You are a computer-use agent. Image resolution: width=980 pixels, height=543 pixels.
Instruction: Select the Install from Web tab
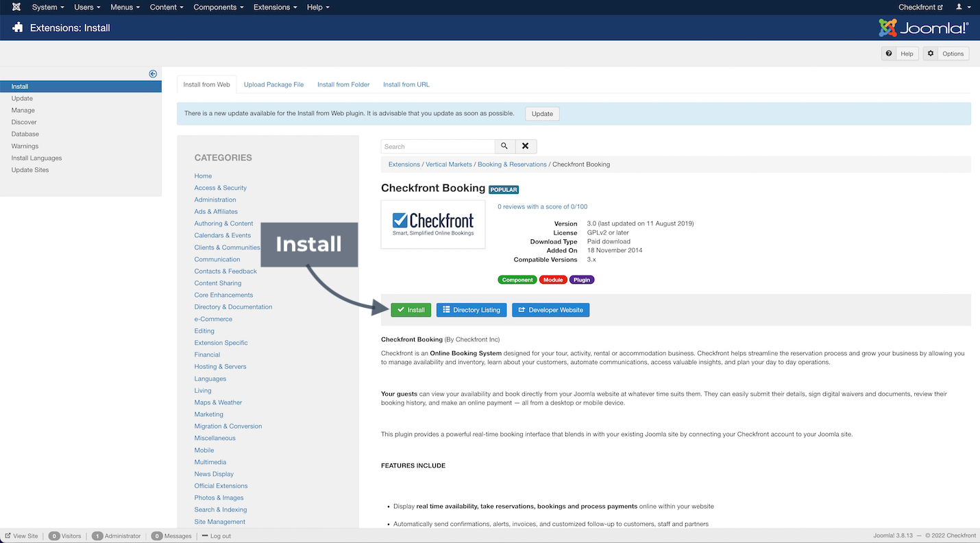pos(206,84)
